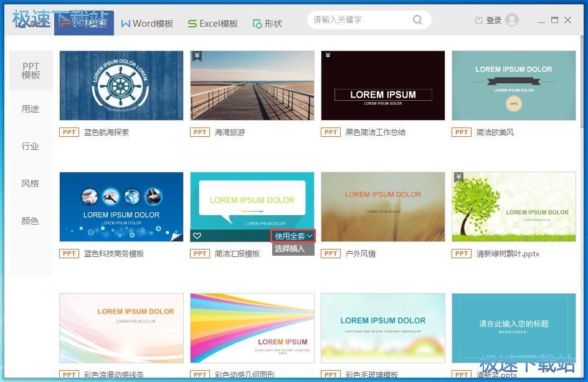Select the 行业 sidebar category

point(31,146)
